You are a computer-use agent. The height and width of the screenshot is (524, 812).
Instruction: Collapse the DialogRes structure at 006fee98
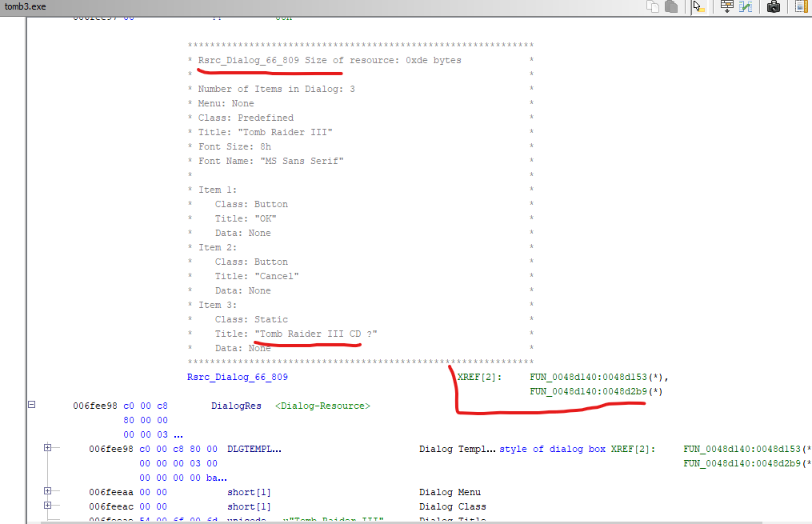pyautogui.click(x=32, y=406)
